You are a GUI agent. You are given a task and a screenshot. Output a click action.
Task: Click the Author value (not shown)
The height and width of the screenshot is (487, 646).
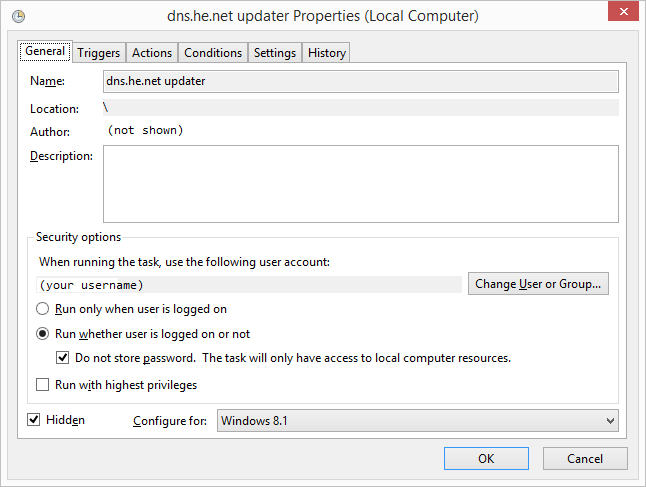point(145,130)
